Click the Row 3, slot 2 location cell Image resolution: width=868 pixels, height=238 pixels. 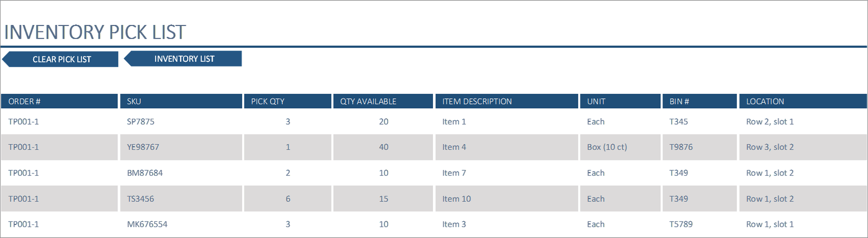point(803,147)
